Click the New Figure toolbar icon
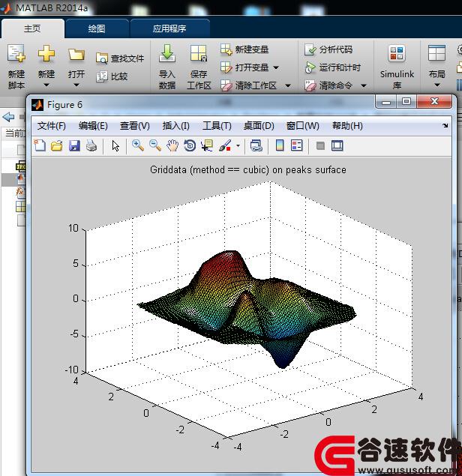 tap(40, 145)
